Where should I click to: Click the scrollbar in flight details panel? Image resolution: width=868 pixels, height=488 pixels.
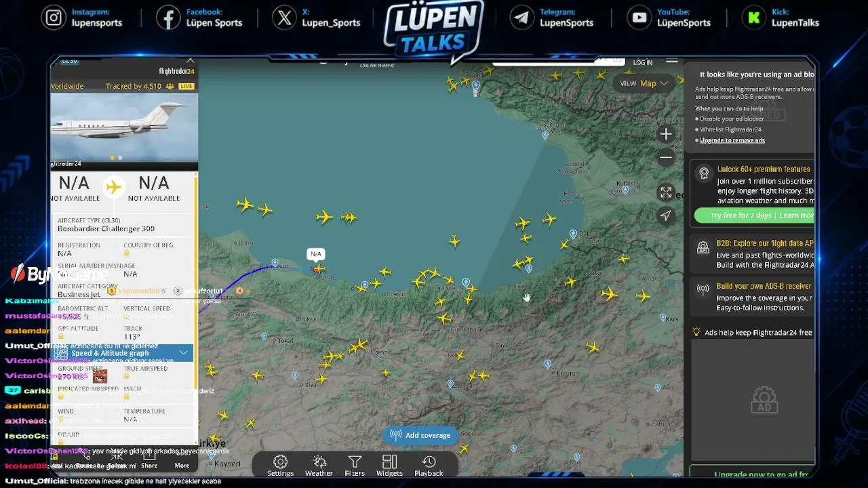(196, 285)
